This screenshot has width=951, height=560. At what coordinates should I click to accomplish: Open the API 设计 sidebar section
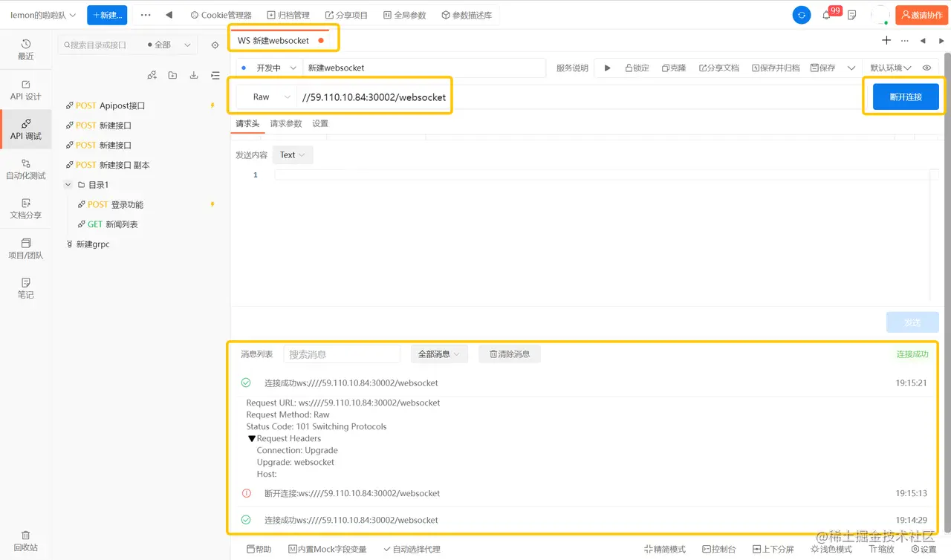(x=26, y=90)
